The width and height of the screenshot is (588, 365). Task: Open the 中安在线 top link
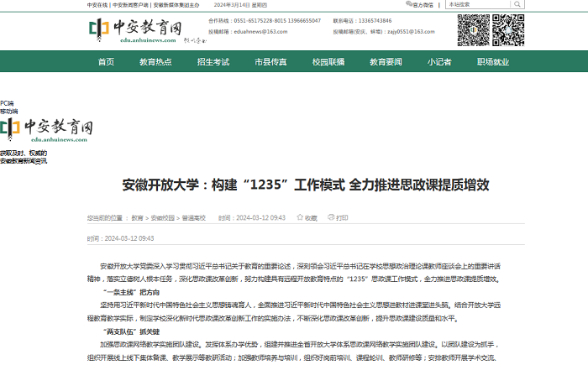click(97, 5)
